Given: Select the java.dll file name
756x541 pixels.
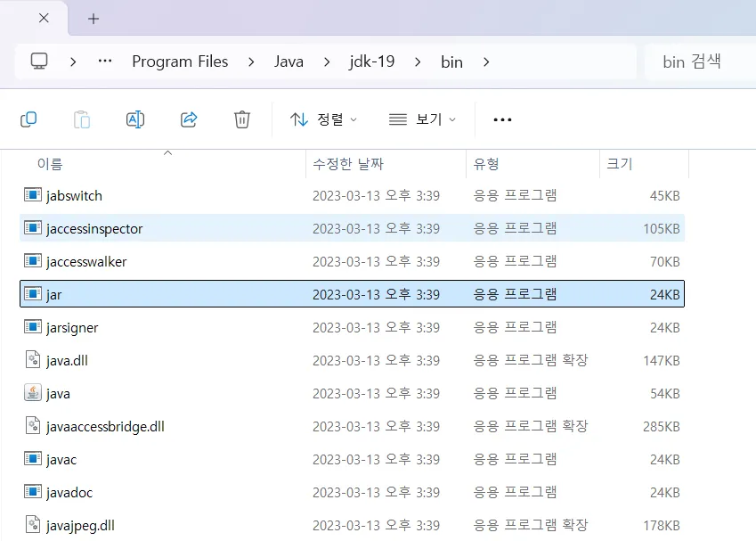Looking at the screenshot, I should pyautogui.click(x=67, y=360).
